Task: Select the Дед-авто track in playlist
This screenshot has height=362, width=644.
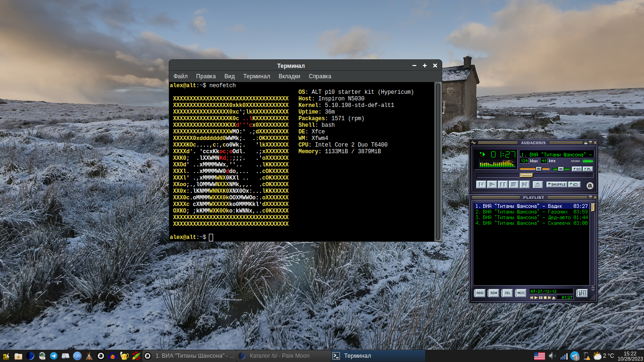Action: point(531,218)
